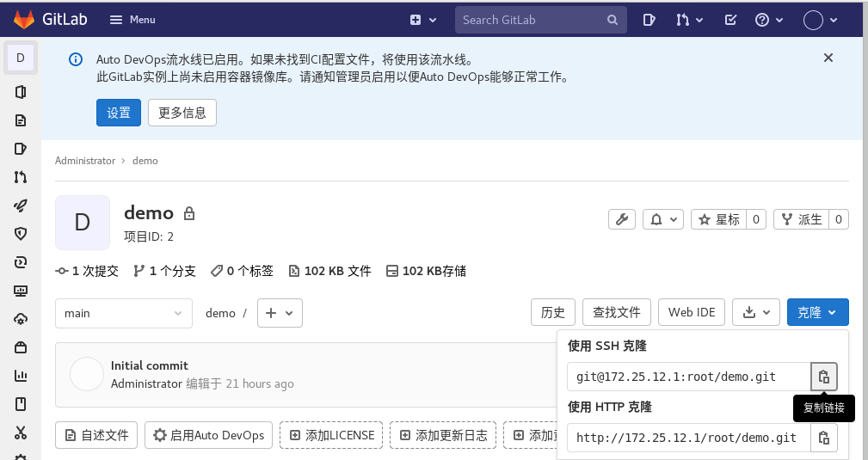The width and height of the screenshot is (868, 460).
Task: Click 添加更新日志 button
Action: point(443,435)
